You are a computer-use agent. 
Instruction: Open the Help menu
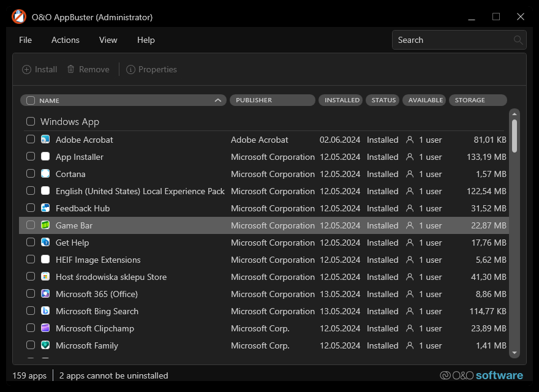coord(146,40)
